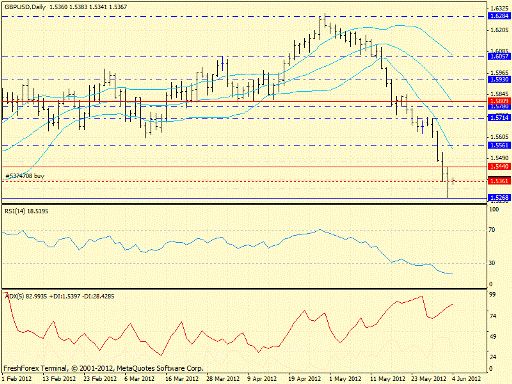Select the blue 1.5930 price label
The image size is (512, 384).
[499, 79]
